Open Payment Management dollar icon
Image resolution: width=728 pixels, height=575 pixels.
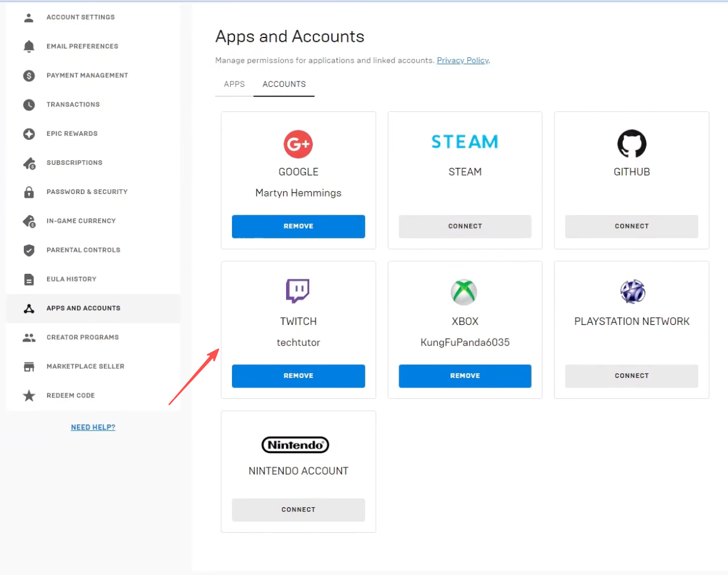(29, 76)
